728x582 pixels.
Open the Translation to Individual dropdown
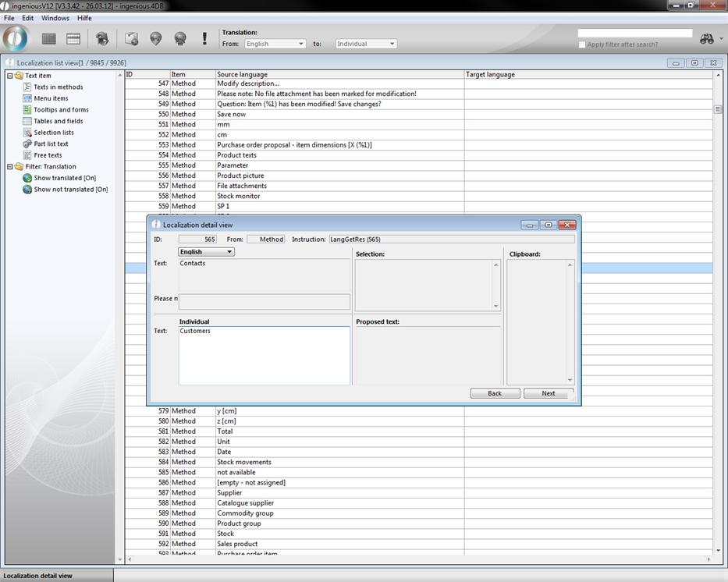(366, 44)
